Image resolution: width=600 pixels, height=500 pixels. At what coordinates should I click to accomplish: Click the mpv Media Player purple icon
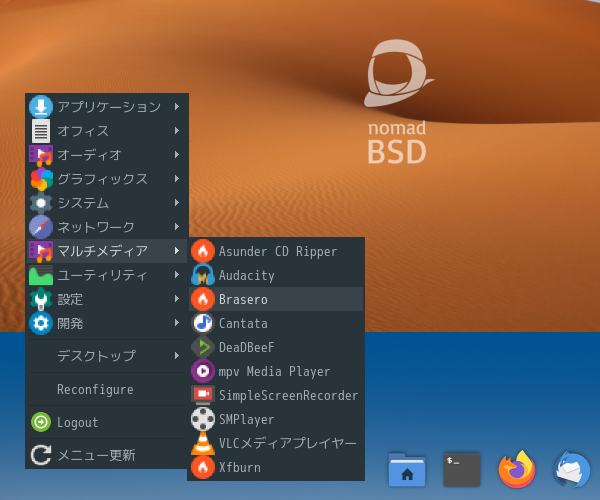tap(203, 371)
